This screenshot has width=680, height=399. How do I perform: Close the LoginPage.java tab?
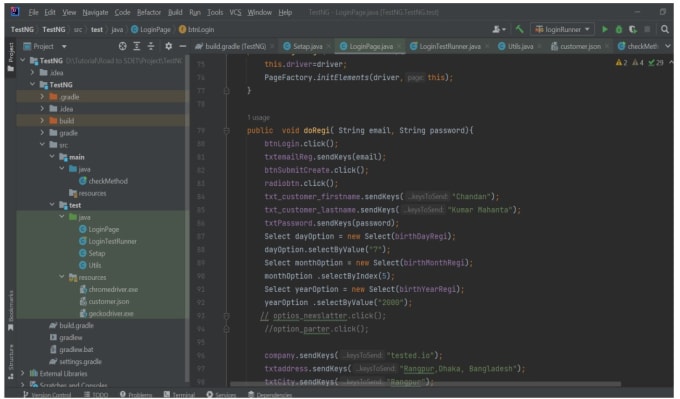pyautogui.click(x=399, y=46)
